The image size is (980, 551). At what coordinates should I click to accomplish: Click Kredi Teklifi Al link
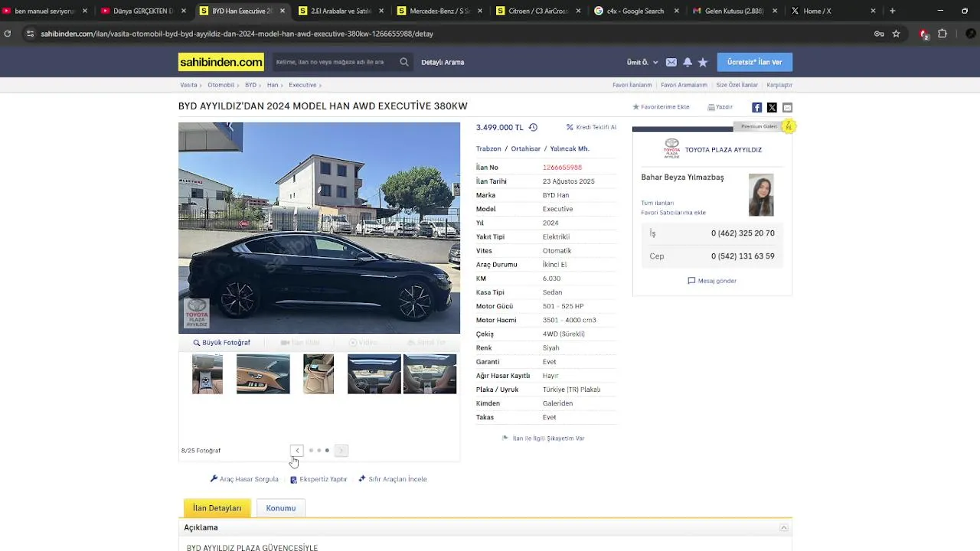click(x=591, y=127)
